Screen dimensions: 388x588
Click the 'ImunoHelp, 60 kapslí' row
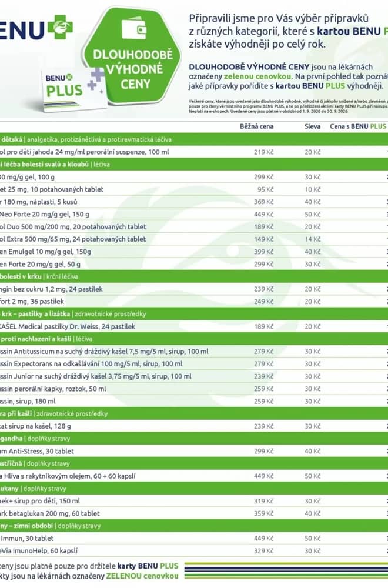pyautogui.click(x=194, y=551)
